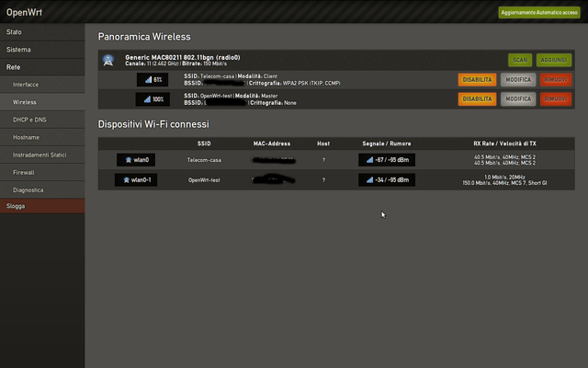
Task: Open the Hostname page
Action: coord(42,137)
